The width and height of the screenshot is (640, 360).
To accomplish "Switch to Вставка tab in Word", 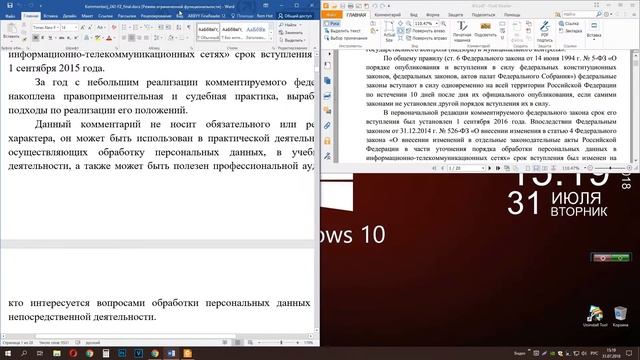I will tap(51, 16).
